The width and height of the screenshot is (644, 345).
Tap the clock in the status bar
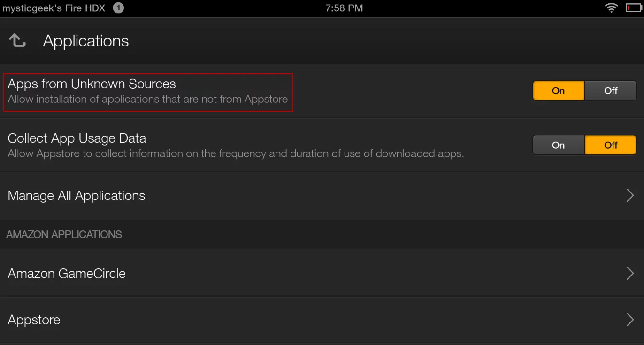(x=345, y=8)
